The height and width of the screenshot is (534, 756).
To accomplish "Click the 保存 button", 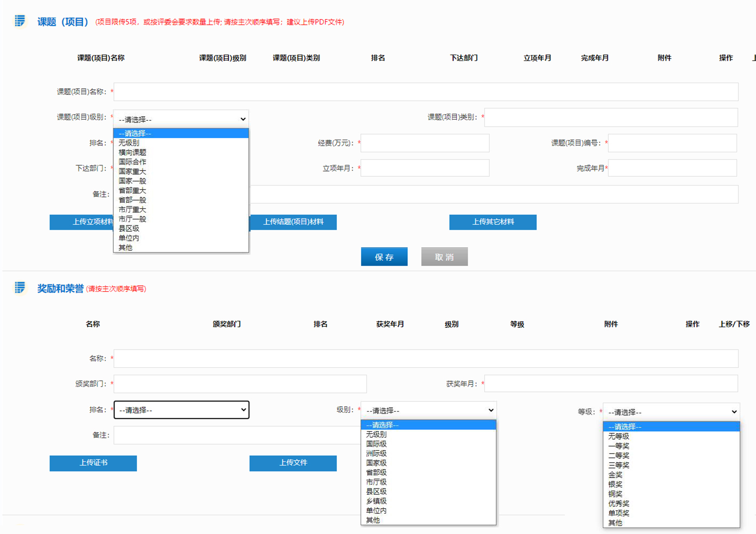I will tap(384, 257).
